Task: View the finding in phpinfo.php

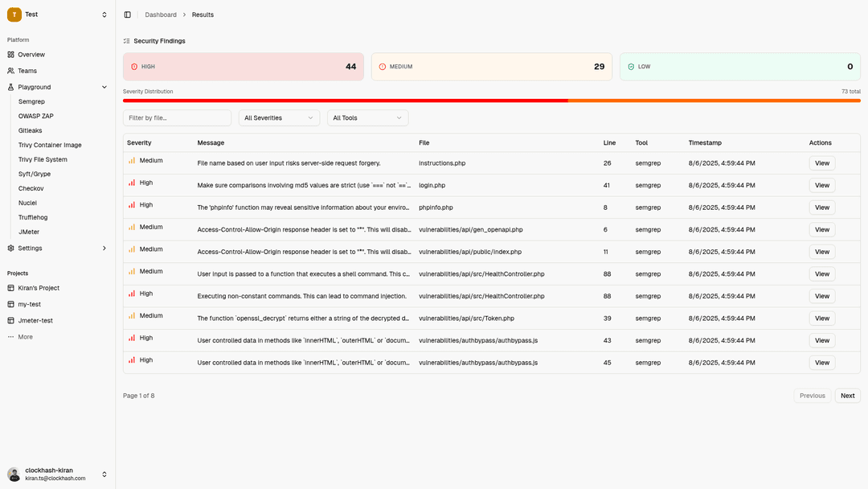Action: click(x=821, y=207)
